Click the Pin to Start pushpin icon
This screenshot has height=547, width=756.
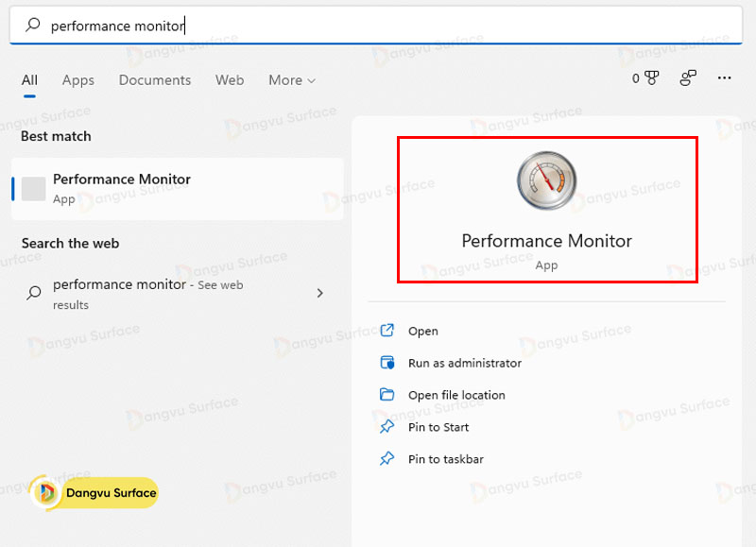tap(387, 427)
